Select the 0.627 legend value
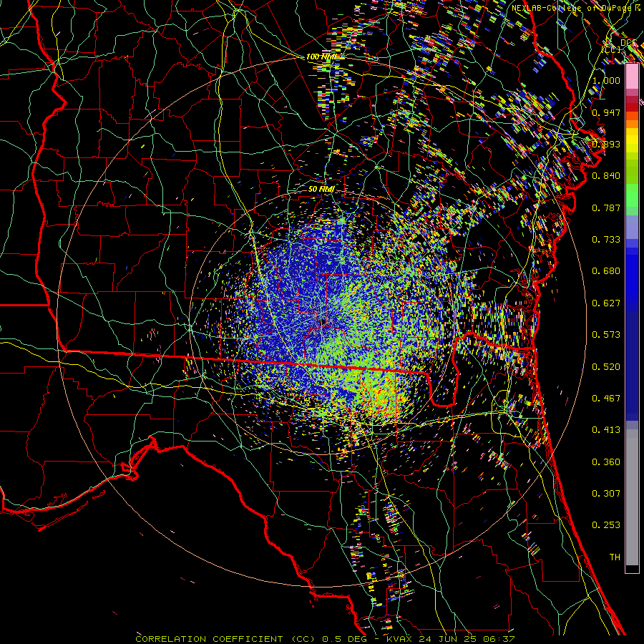This screenshot has width=644, height=644. (x=606, y=303)
